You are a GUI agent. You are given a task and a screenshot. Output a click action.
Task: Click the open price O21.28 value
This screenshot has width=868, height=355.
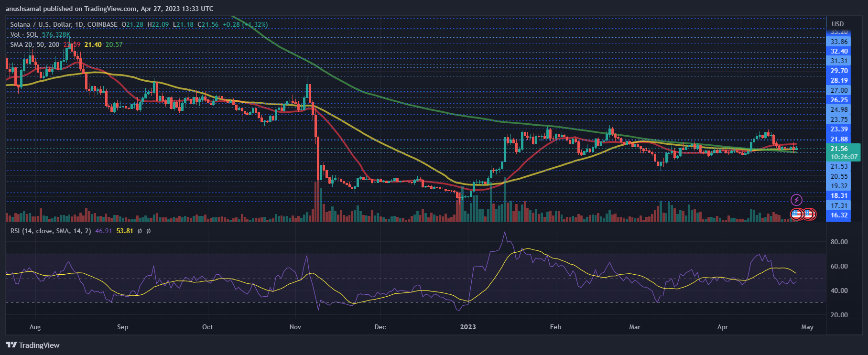(132, 24)
